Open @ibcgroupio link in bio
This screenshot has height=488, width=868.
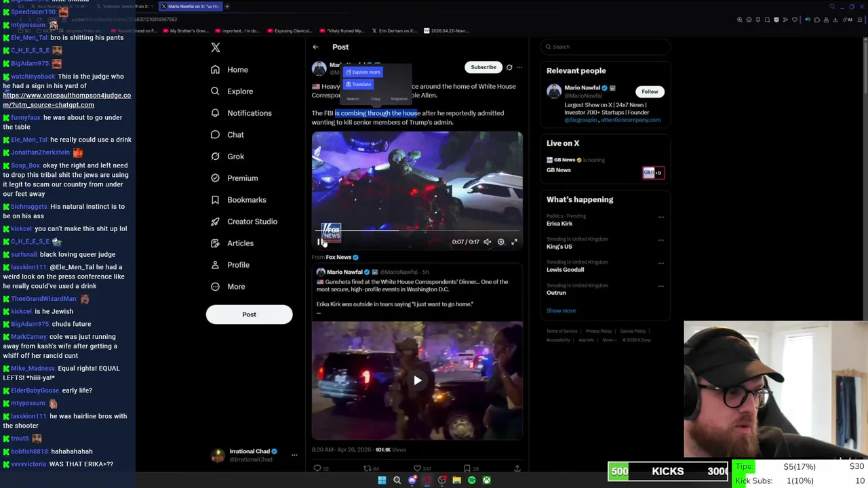(580, 120)
